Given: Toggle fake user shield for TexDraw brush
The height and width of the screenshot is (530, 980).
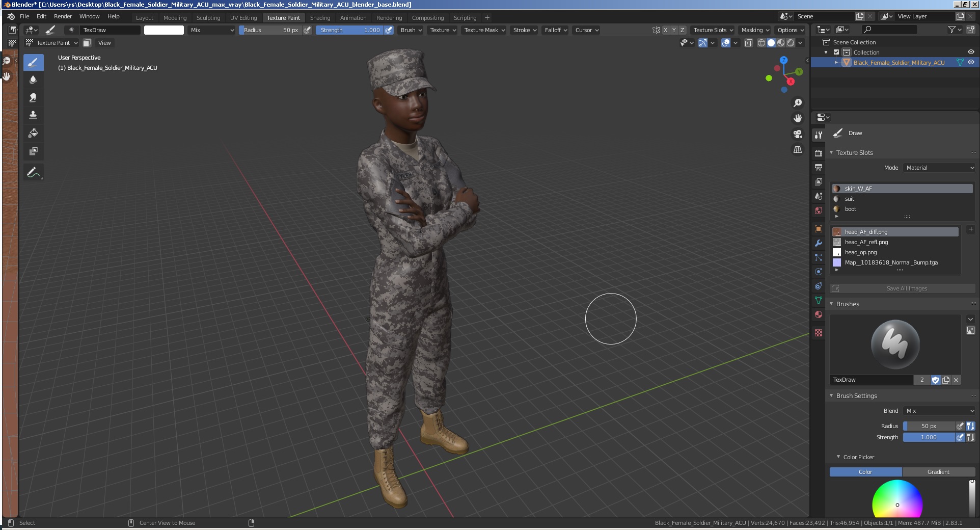Looking at the screenshot, I should 935,380.
